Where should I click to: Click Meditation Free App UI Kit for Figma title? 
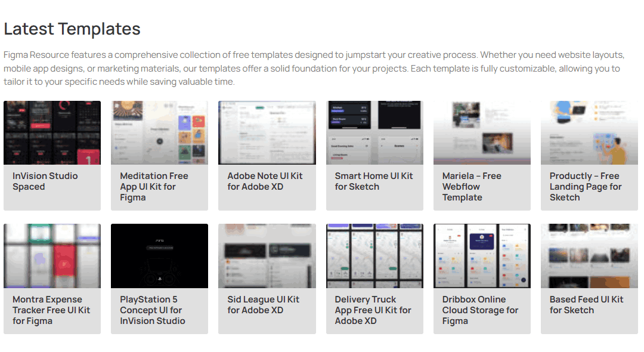tap(154, 187)
